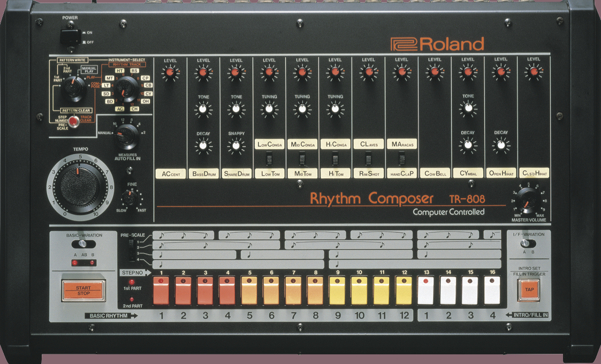Tap red step button 2
Image resolution: width=601 pixels, height=364 pixels.
pos(183,291)
